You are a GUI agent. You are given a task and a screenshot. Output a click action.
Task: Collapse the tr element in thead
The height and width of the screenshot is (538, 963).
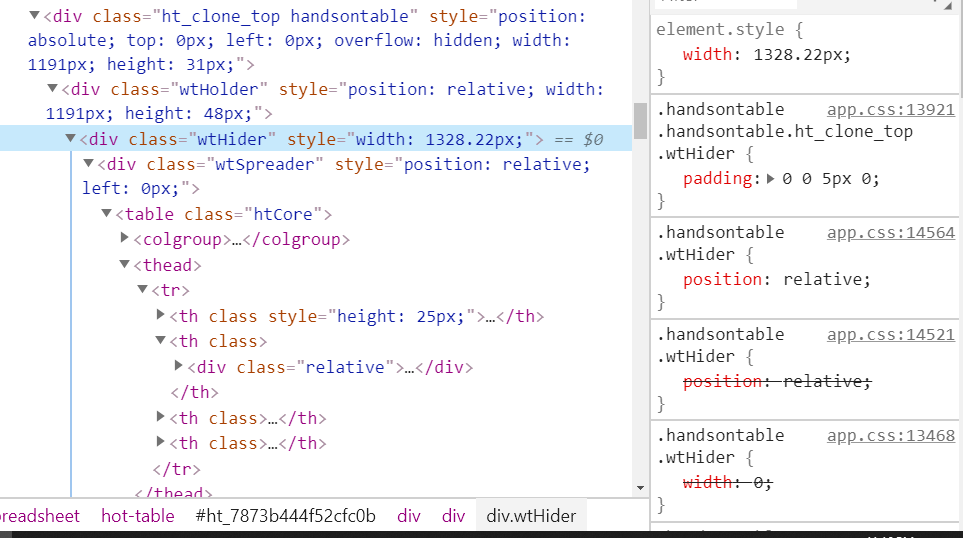coord(142,289)
